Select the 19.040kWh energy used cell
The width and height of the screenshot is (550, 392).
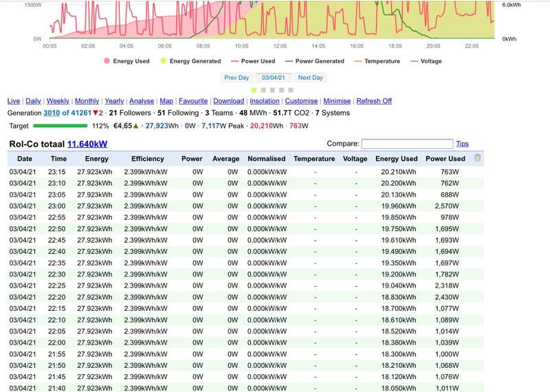[399, 285]
